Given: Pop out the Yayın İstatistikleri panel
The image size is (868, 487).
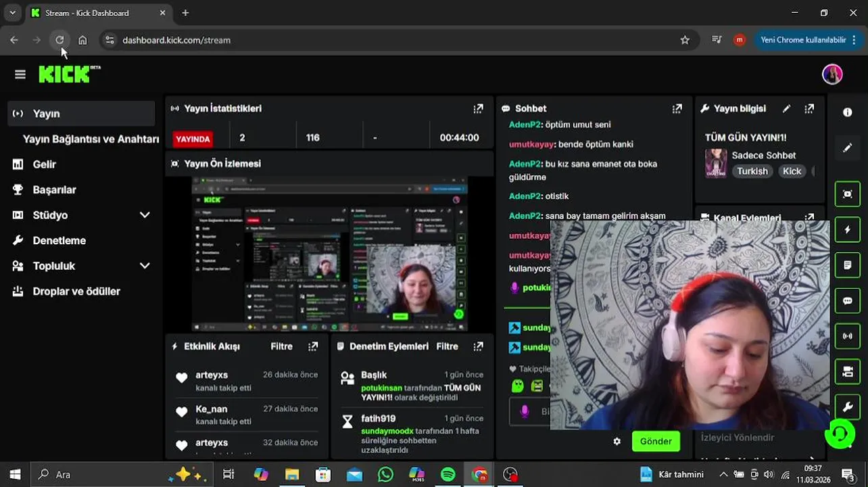Looking at the screenshot, I should [x=479, y=108].
